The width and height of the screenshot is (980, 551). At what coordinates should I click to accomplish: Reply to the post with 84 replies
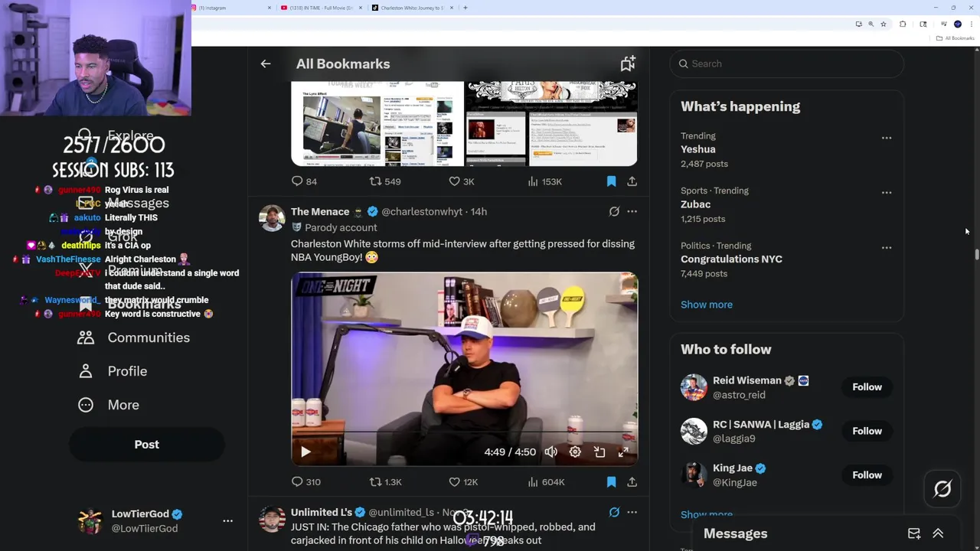304,181
